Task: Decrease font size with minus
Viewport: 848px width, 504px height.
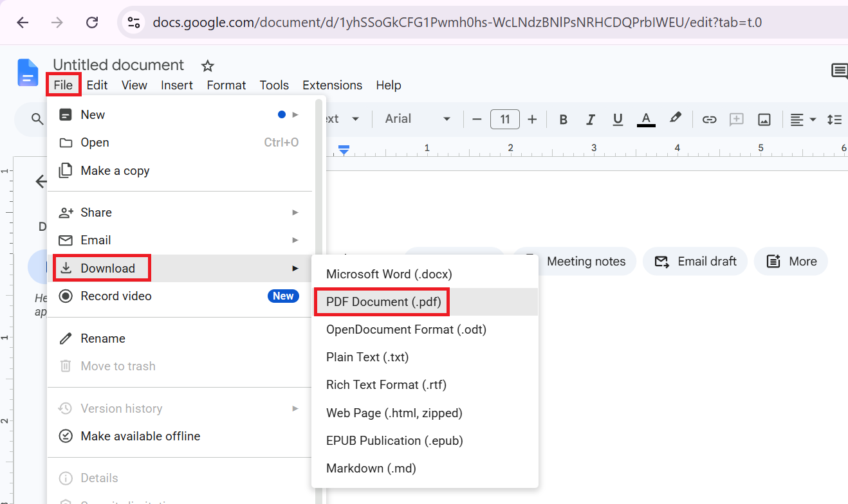Action: (477, 119)
